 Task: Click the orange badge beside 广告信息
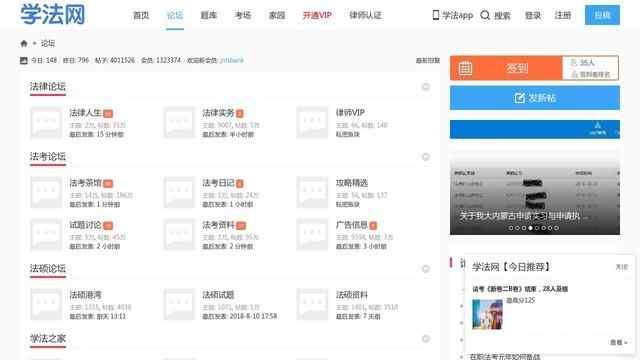373,226
